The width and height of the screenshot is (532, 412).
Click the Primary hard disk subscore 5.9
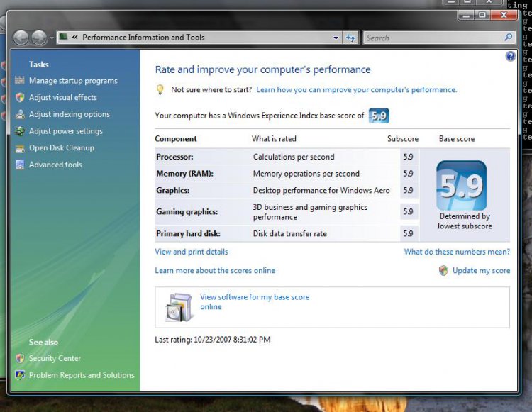(408, 233)
